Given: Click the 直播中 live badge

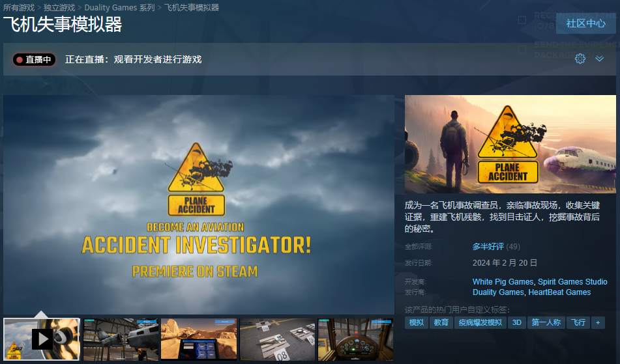Looking at the screenshot, I should click(x=34, y=60).
